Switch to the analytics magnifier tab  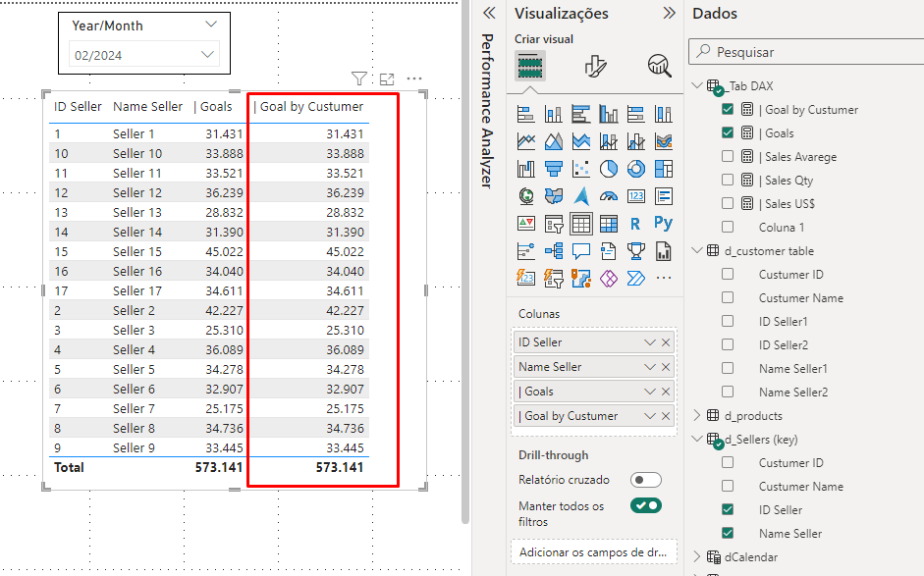click(660, 66)
